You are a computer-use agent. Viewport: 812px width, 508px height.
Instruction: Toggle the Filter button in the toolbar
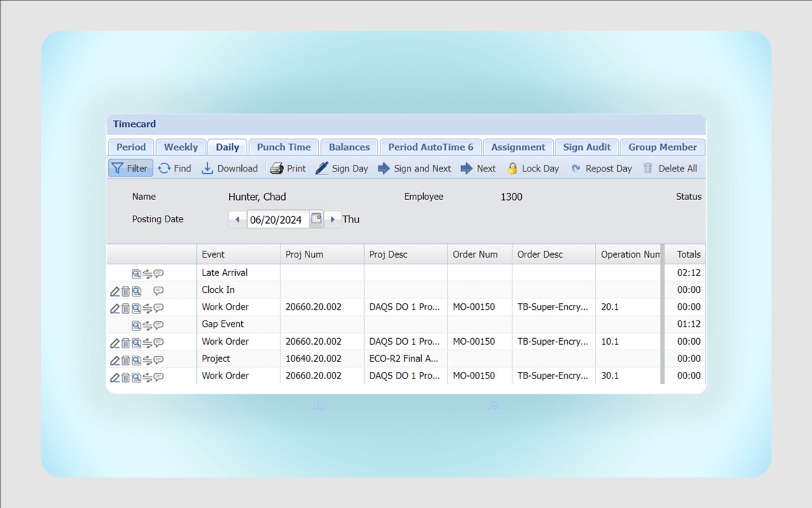(130, 168)
